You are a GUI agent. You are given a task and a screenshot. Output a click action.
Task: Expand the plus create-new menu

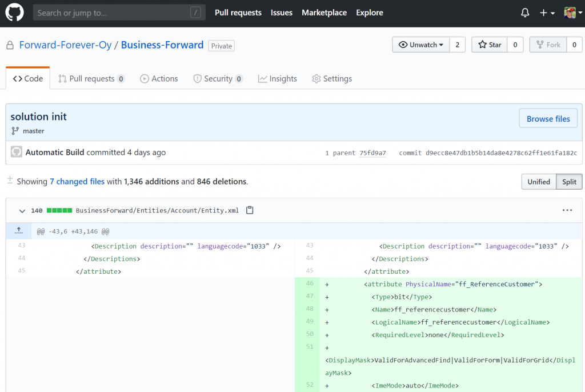click(547, 13)
